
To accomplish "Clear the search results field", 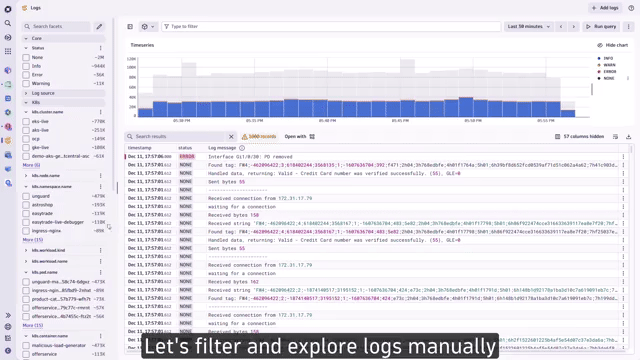I will (x=231, y=137).
